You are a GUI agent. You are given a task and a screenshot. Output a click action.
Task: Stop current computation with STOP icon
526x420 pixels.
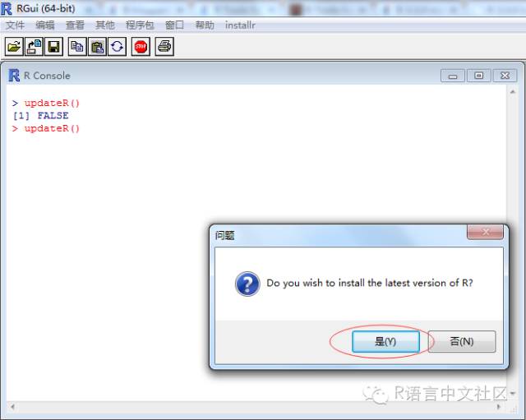[x=141, y=46]
